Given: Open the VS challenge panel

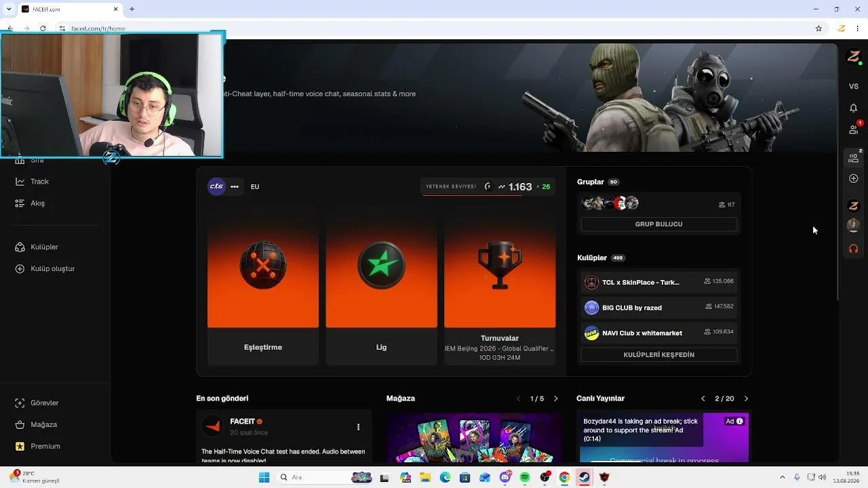Looking at the screenshot, I should pyautogui.click(x=854, y=87).
